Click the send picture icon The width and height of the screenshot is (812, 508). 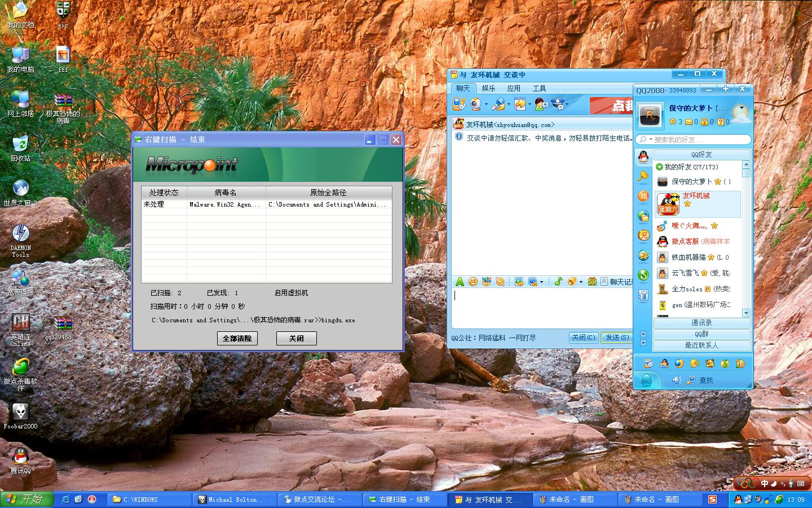519,282
